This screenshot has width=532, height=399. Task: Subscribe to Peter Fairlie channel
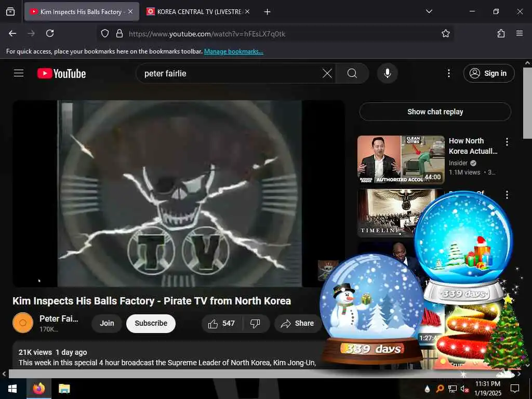[x=151, y=323]
